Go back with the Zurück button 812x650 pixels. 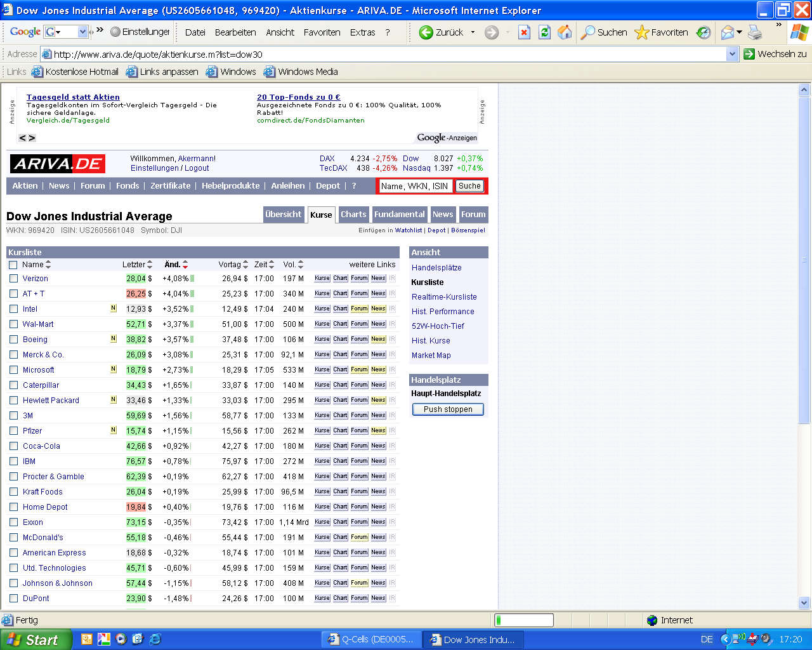point(442,32)
